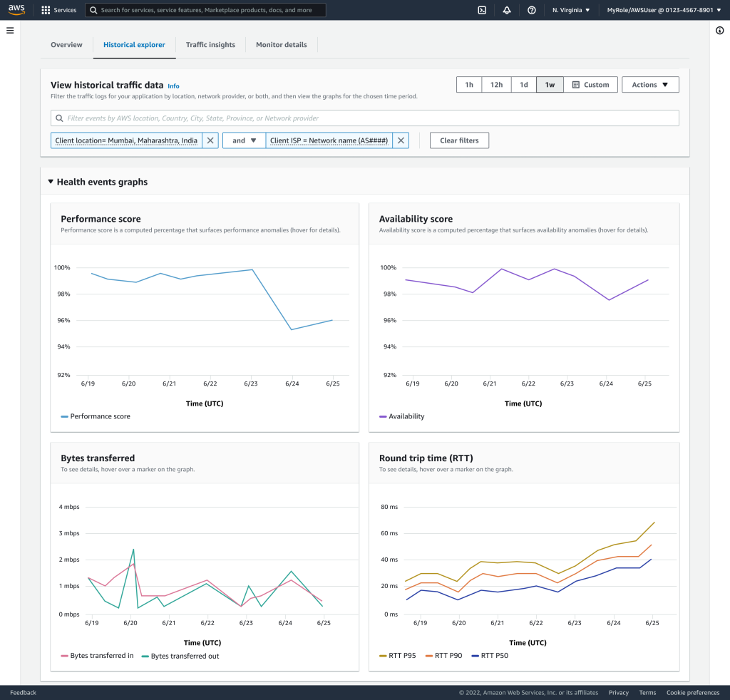
Task: Open the 'and' filter operator dropdown
Action: click(244, 140)
